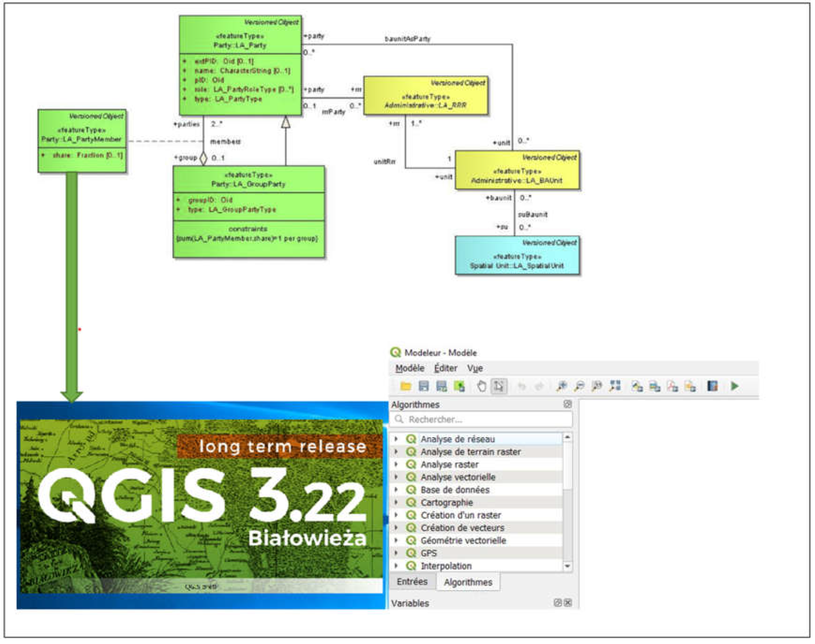Select the Pan hand tool
The height and width of the screenshot is (644, 815).
click(481, 386)
